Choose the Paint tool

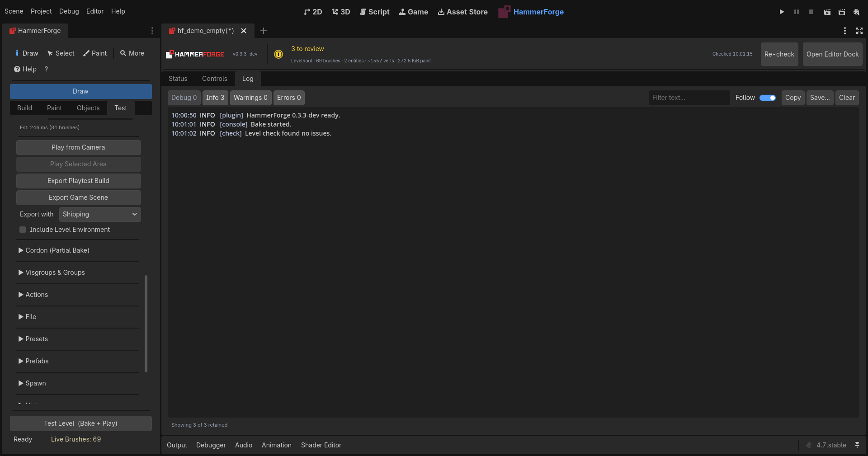click(95, 53)
